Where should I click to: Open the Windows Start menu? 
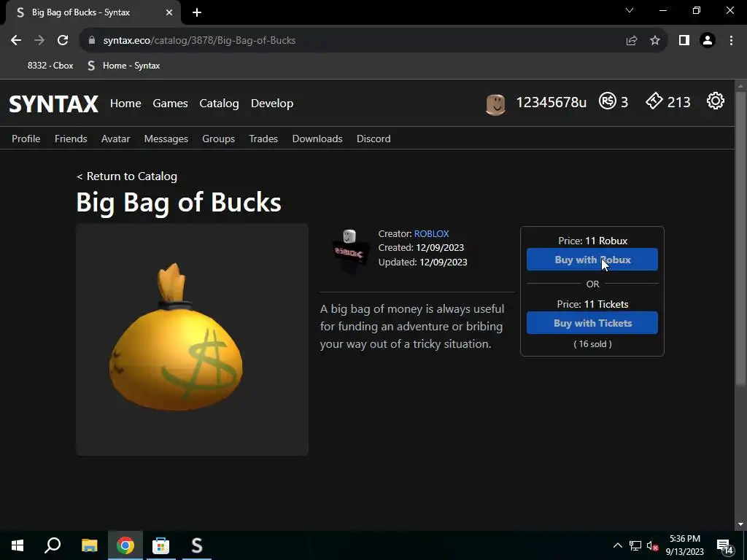tap(18, 545)
